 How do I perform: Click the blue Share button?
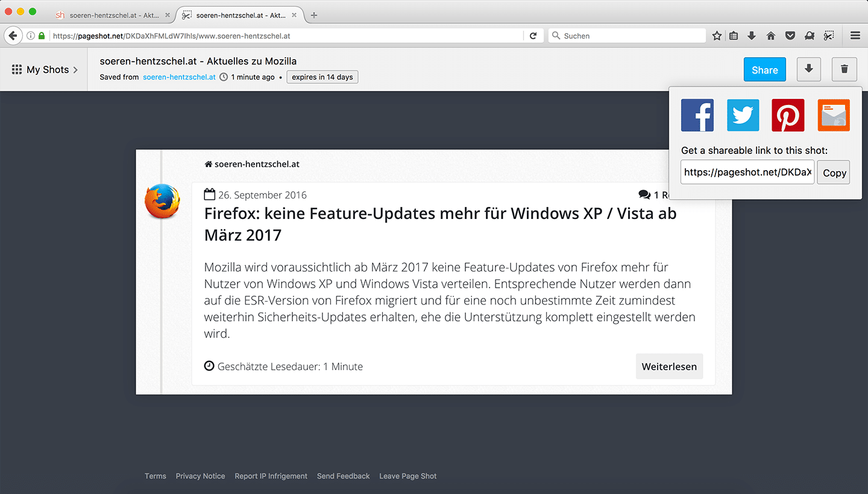click(x=765, y=70)
